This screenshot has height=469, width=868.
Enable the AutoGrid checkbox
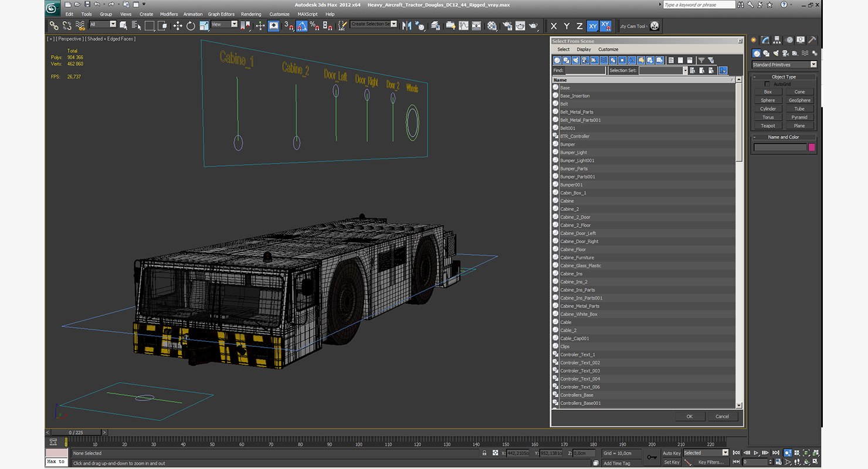click(767, 84)
